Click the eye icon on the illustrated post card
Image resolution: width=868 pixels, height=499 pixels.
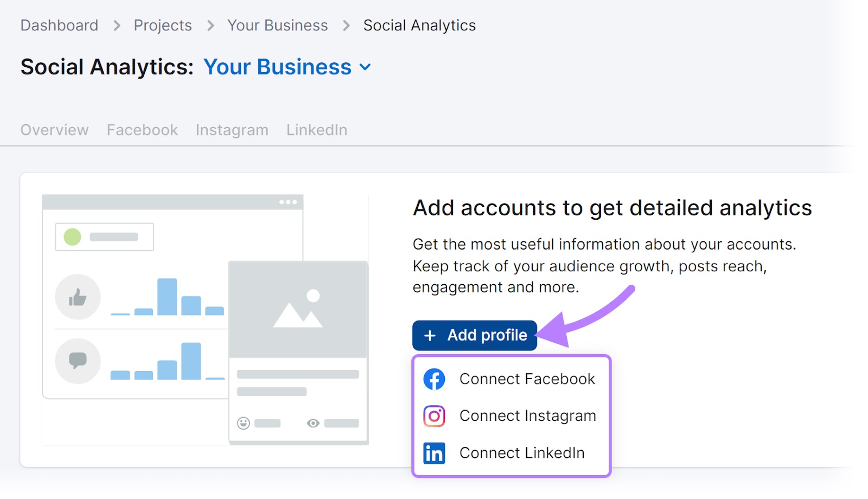[313, 423]
